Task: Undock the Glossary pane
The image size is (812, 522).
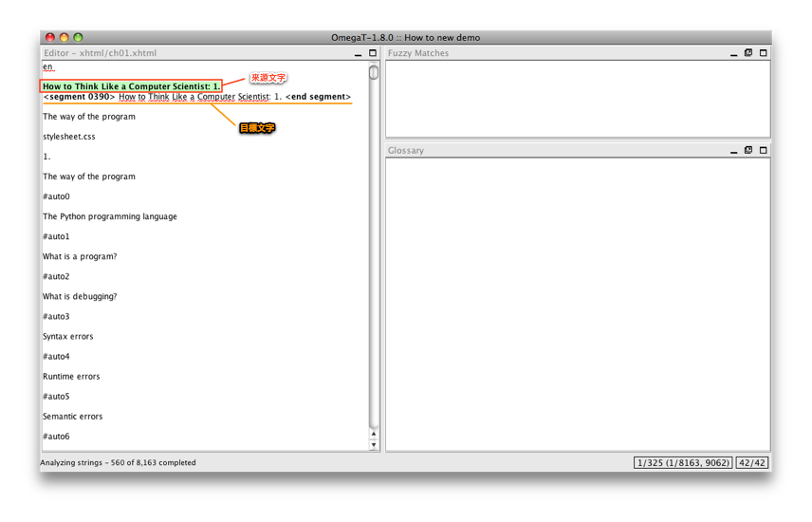Action: pyautogui.click(x=748, y=150)
